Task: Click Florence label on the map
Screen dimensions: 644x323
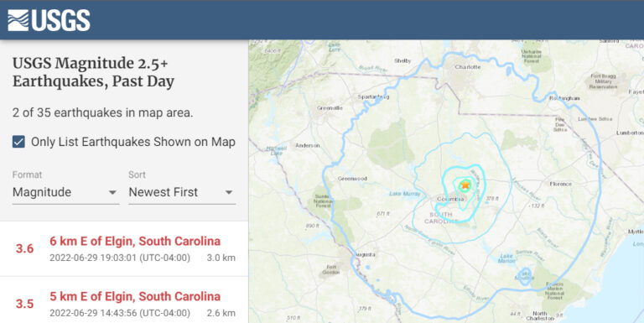Action: tap(561, 184)
